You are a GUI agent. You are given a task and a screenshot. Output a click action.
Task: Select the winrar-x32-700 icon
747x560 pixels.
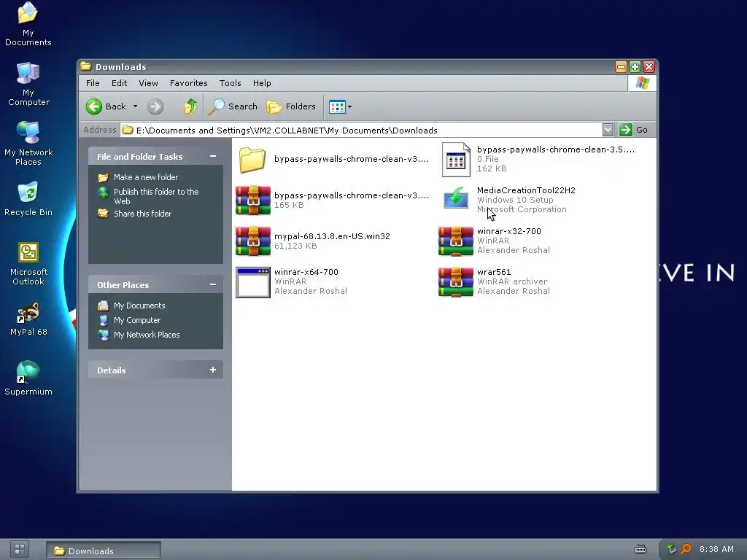[x=456, y=241]
